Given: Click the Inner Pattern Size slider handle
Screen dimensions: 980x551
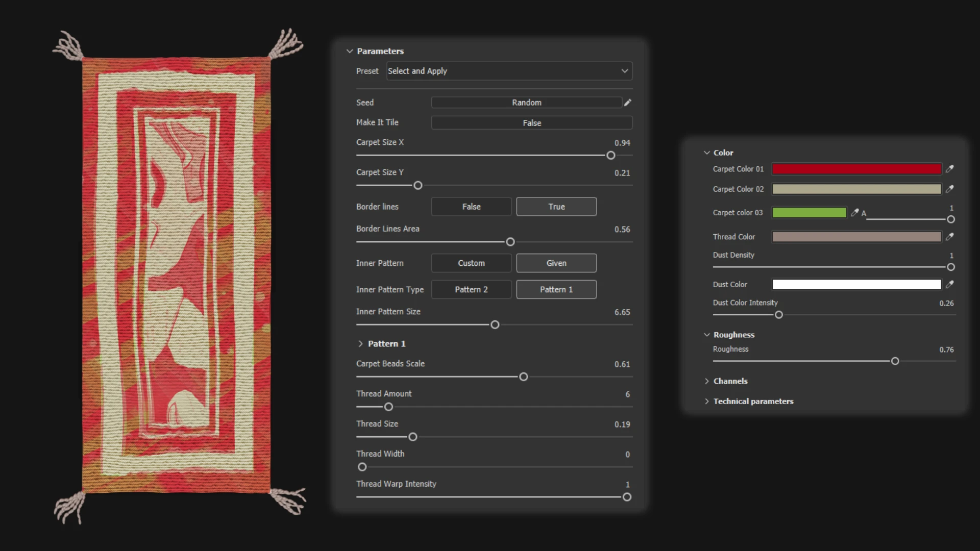Looking at the screenshot, I should point(495,325).
